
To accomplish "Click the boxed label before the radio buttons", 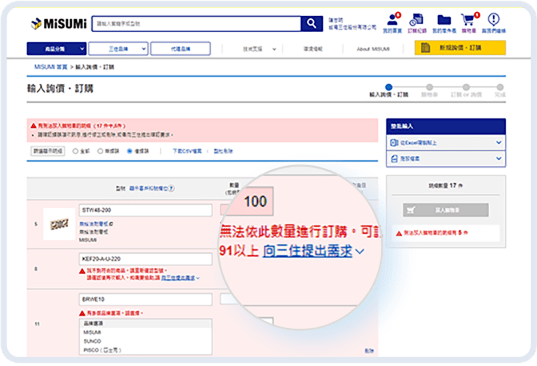I will (48, 151).
